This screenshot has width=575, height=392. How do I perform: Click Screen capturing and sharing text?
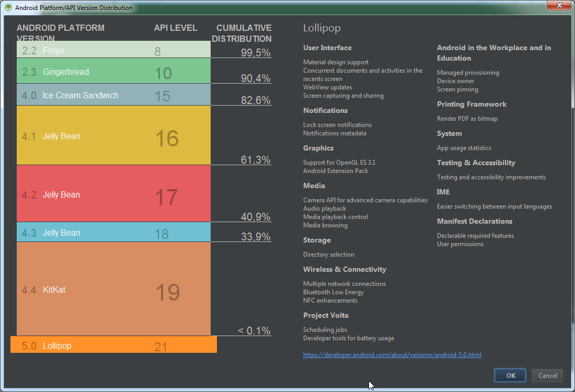[343, 96]
